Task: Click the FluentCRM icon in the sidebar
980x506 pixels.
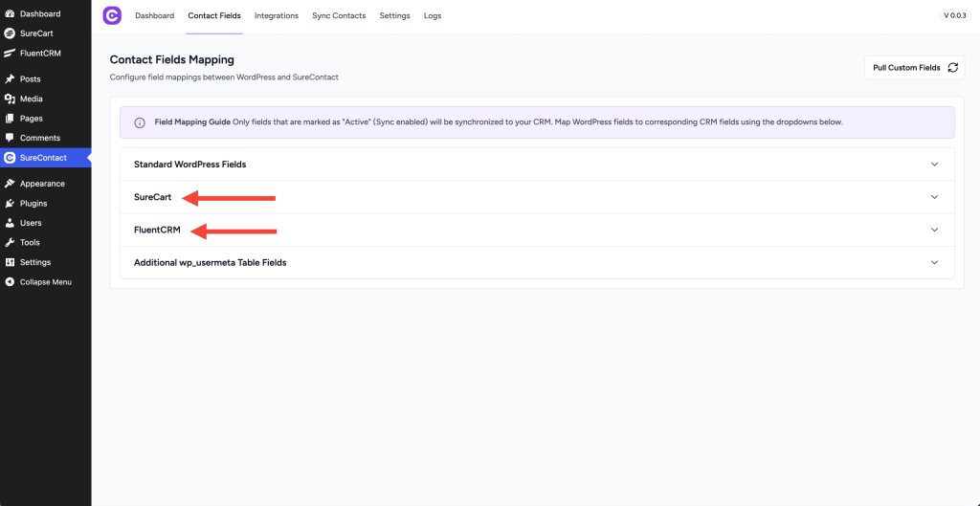Action: pyautogui.click(x=10, y=54)
